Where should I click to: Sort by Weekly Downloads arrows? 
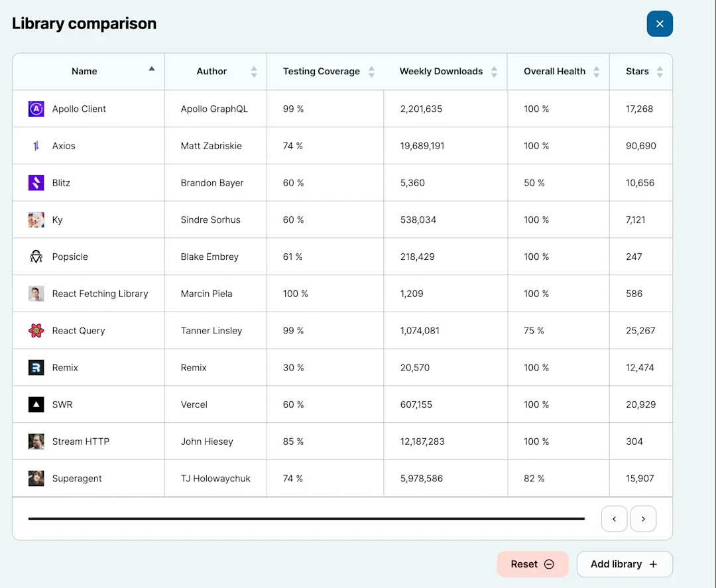[x=494, y=72]
